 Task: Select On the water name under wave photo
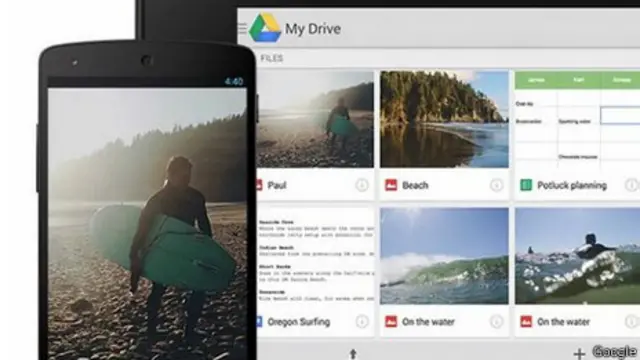pyautogui.click(x=428, y=322)
